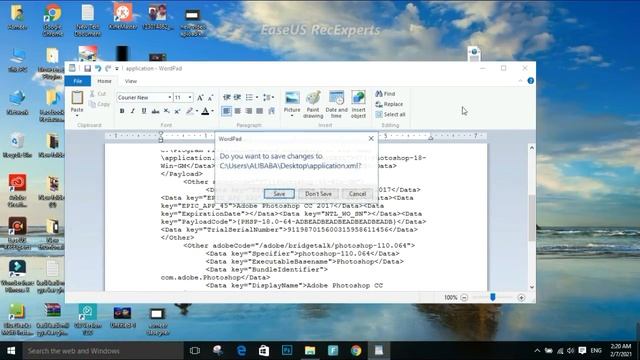Click the text highlight color icon
This screenshot has width=640, height=360.
[x=189, y=111]
